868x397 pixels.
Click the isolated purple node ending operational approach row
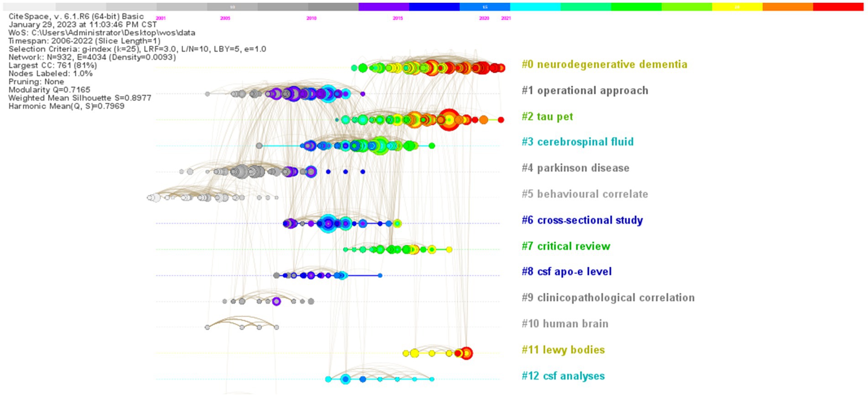[x=363, y=94]
